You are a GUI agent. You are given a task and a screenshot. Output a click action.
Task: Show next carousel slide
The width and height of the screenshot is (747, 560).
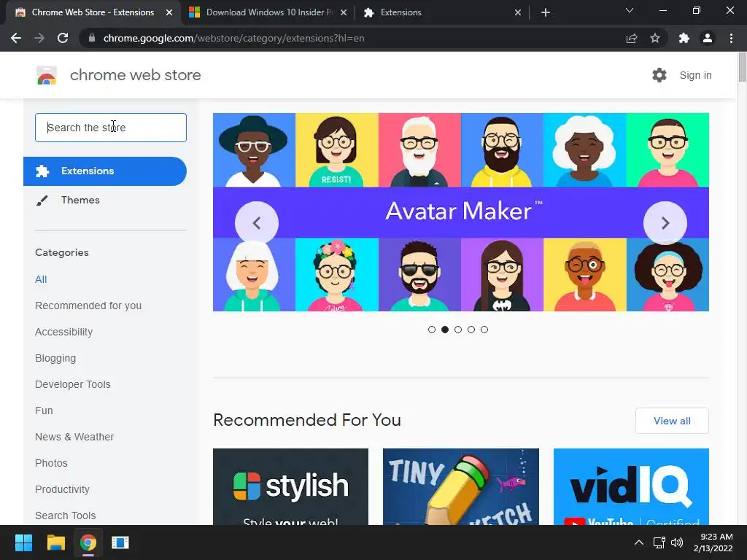pyautogui.click(x=665, y=223)
